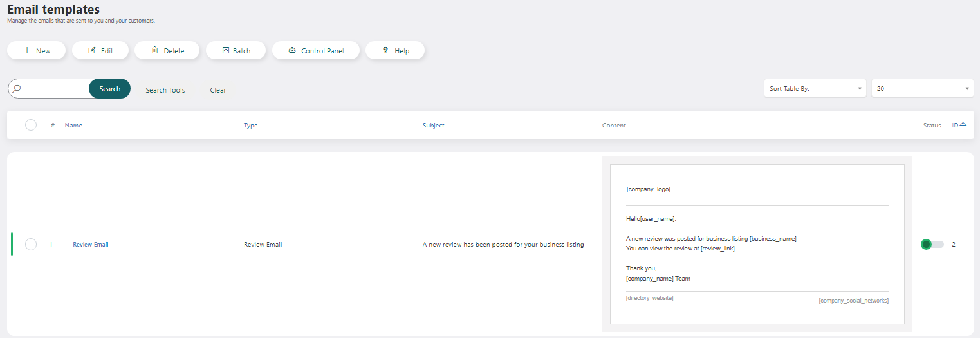Click the [company_social_networks] footer text
The height and width of the screenshot is (338, 980).
(853, 301)
